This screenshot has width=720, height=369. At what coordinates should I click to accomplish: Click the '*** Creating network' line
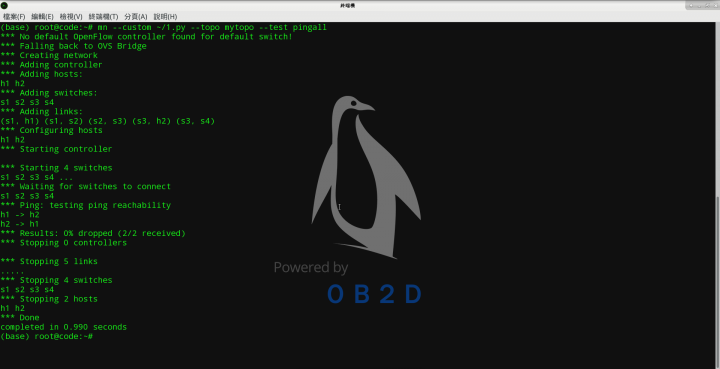49,56
